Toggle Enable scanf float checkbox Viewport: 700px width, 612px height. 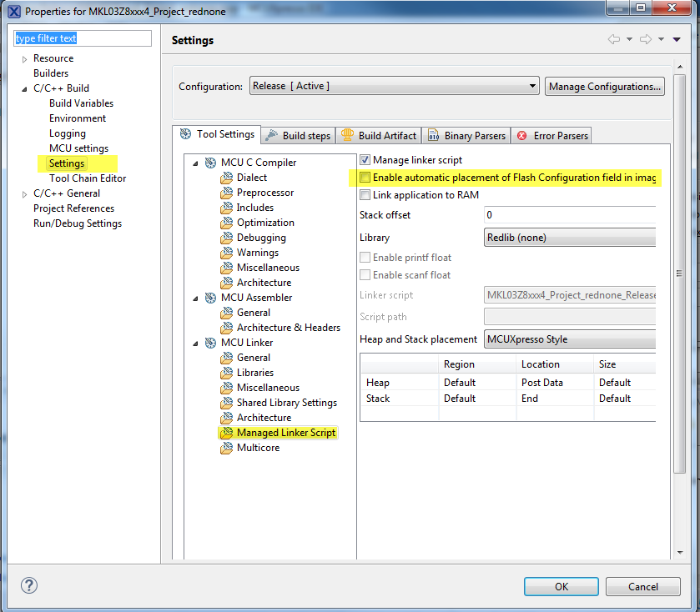[x=365, y=275]
